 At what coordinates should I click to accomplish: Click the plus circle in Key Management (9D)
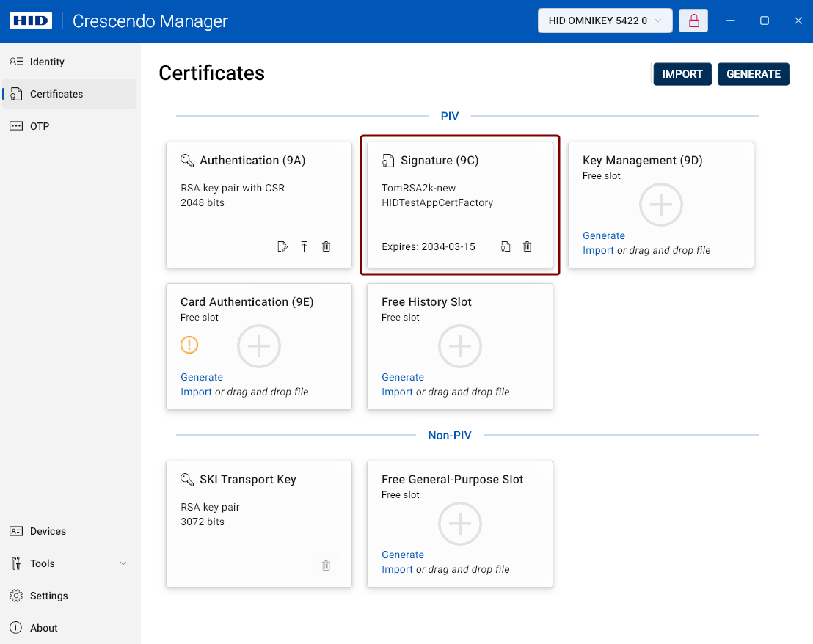pyautogui.click(x=661, y=205)
